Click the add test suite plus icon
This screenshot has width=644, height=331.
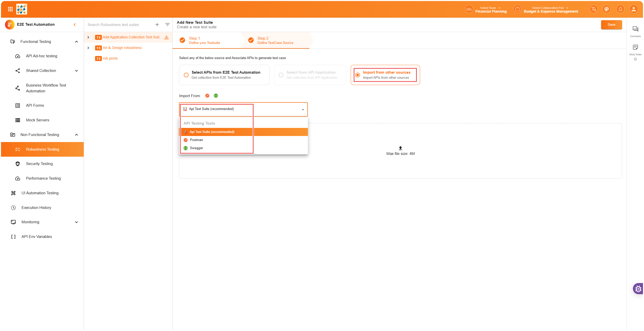[x=157, y=24]
